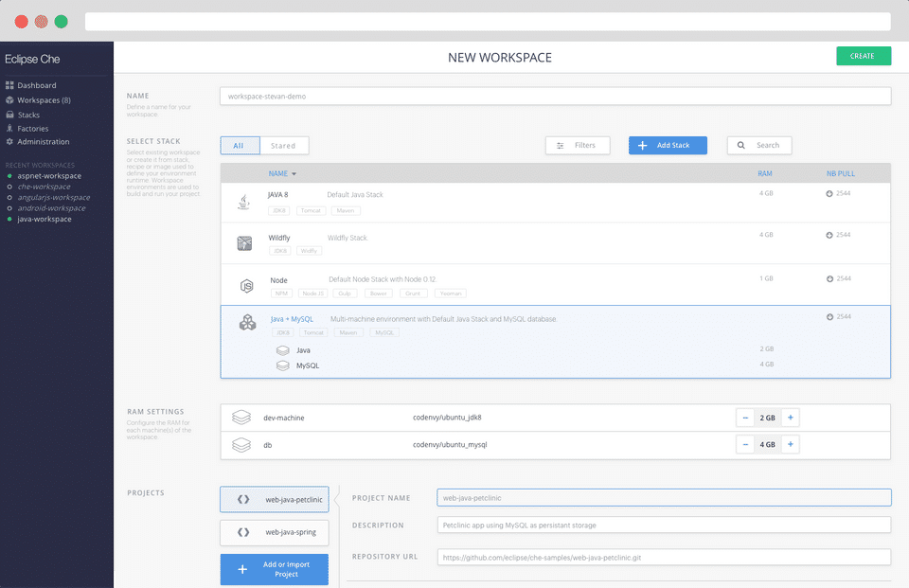Click the code icon on web-java-spring
The width and height of the screenshot is (909, 588).
coord(243,532)
